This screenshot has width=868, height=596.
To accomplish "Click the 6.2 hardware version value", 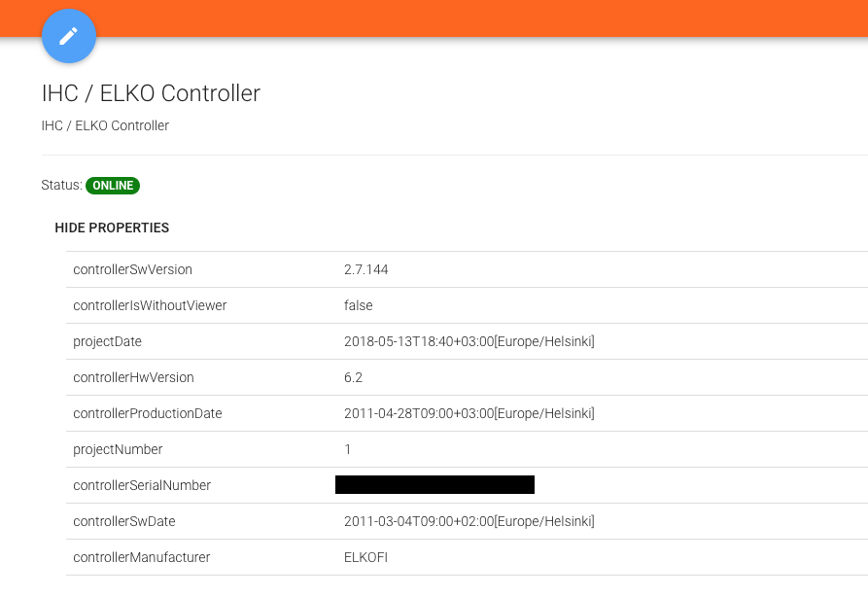I will [353, 377].
